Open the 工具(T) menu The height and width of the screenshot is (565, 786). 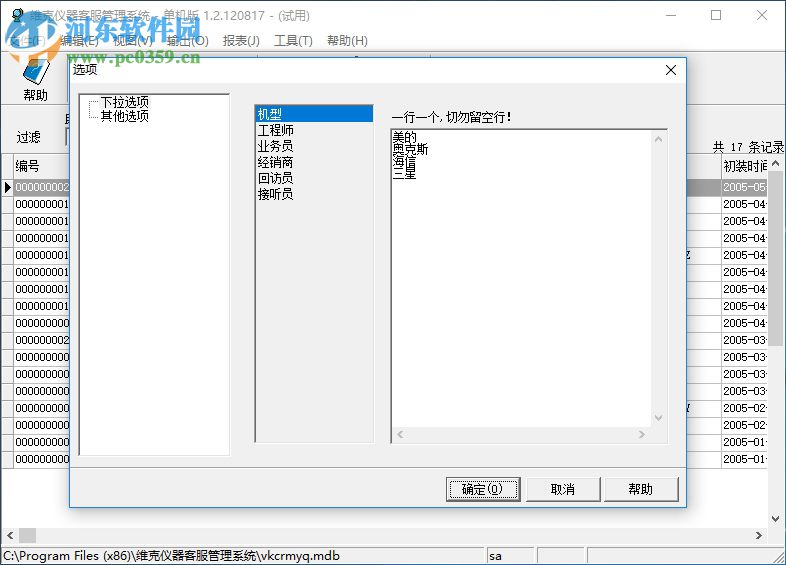tap(293, 41)
